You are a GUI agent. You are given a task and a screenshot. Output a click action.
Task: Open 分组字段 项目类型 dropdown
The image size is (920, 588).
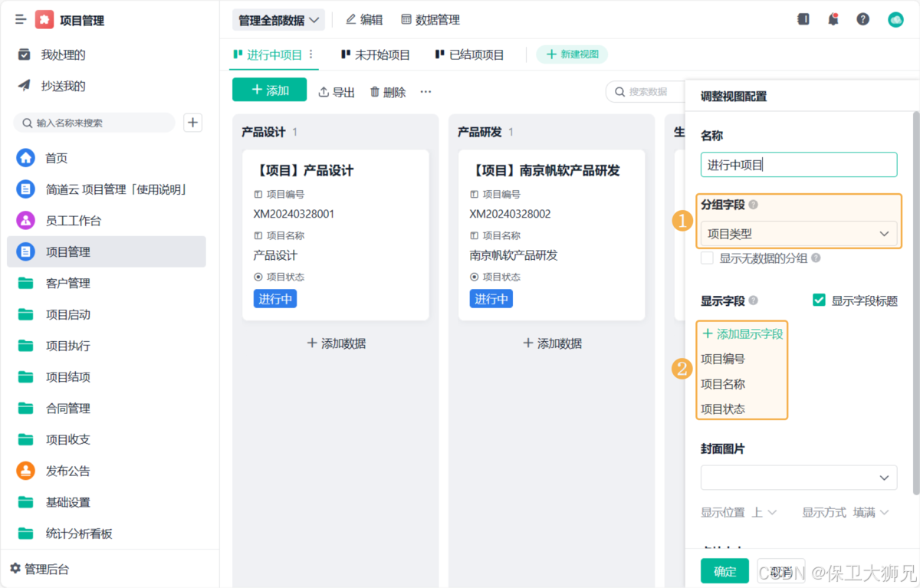799,234
